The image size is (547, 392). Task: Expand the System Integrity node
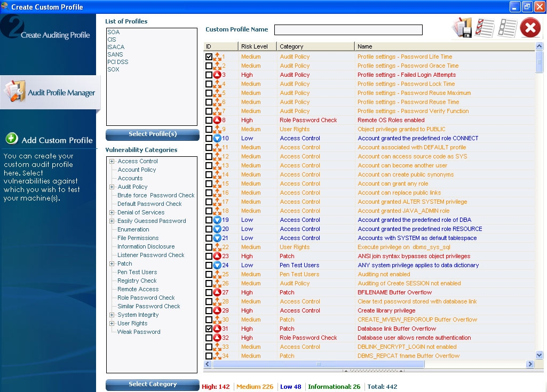112,315
